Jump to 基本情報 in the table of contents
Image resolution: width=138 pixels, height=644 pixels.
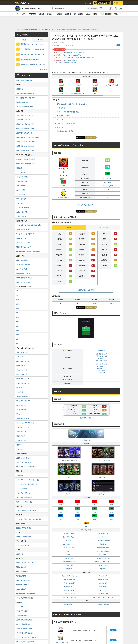point(62,108)
